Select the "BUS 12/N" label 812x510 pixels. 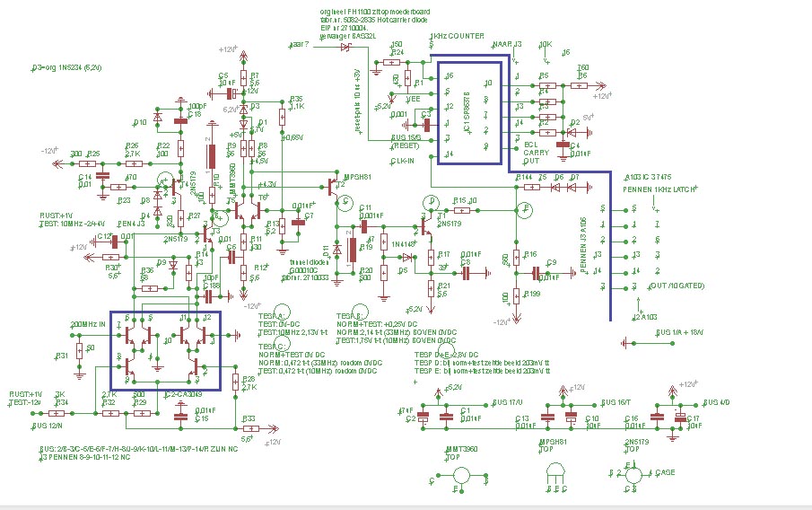(x=48, y=426)
